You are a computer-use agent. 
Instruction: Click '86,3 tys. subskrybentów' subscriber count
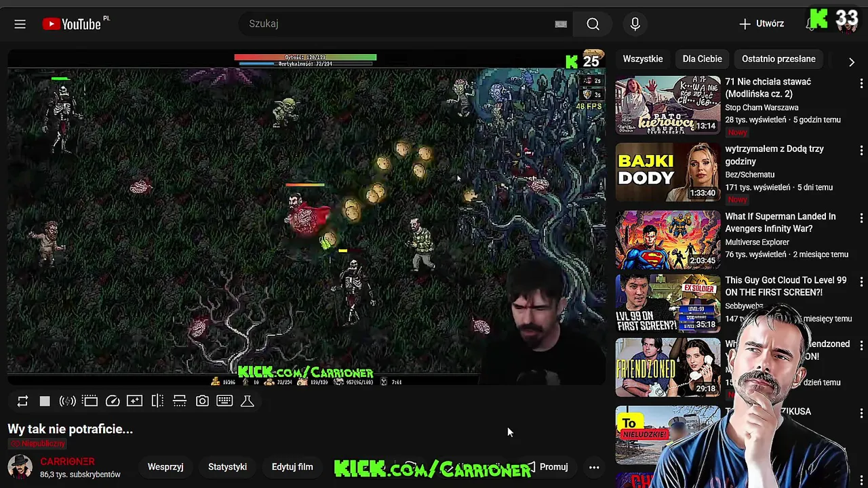[x=80, y=475]
